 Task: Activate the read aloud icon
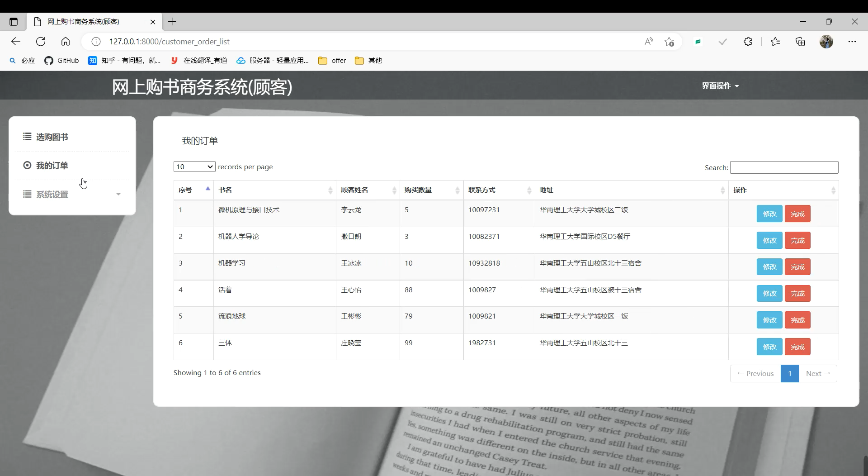point(649,42)
